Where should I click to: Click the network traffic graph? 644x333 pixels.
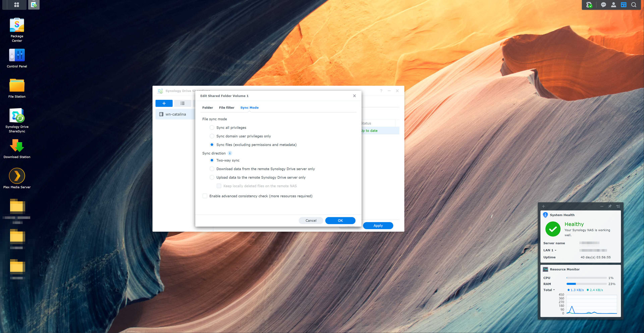click(x=592, y=305)
